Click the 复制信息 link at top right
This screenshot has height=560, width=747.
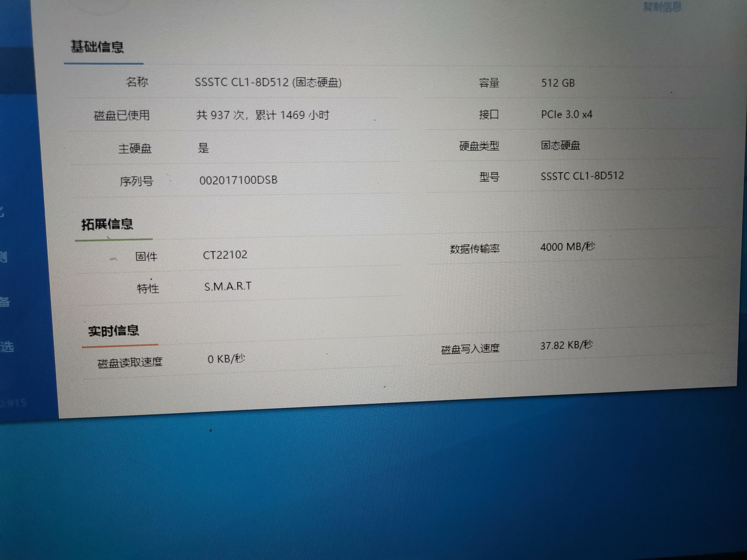662,7
